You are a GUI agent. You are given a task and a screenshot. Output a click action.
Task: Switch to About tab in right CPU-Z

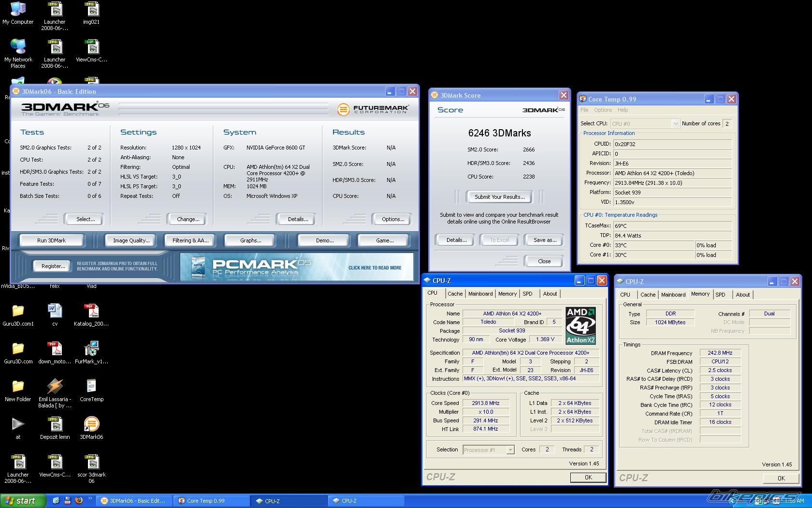click(x=742, y=295)
